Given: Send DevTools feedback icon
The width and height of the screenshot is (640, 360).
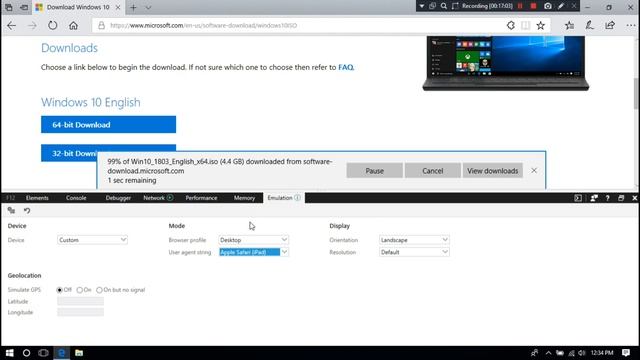Looking at the screenshot, I should (x=594, y=198).
